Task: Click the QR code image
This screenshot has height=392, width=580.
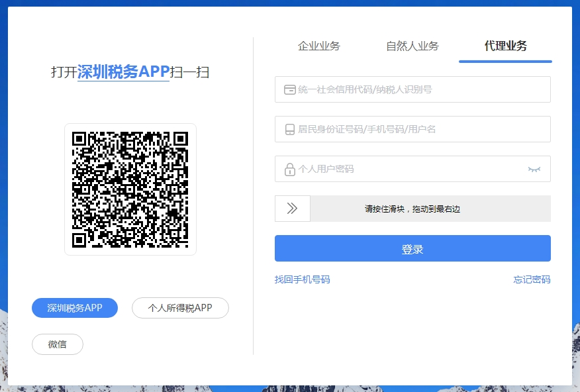Action: tap(130, 189)
